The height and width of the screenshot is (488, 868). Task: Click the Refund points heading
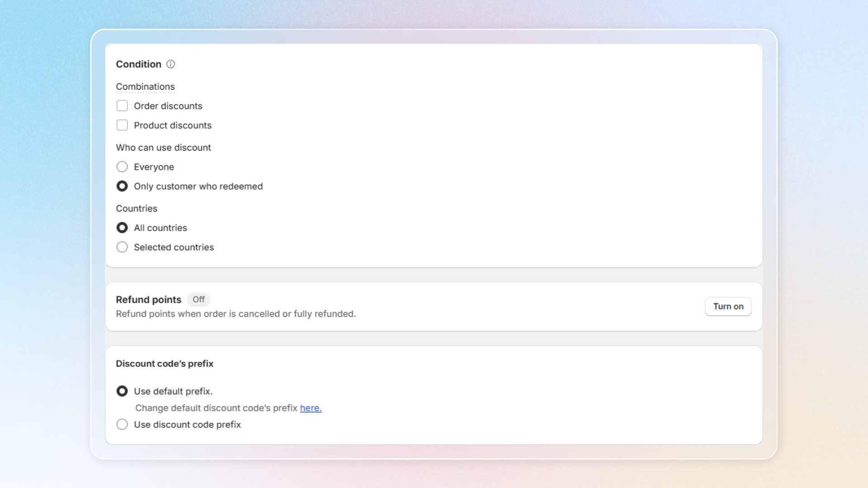148,300
